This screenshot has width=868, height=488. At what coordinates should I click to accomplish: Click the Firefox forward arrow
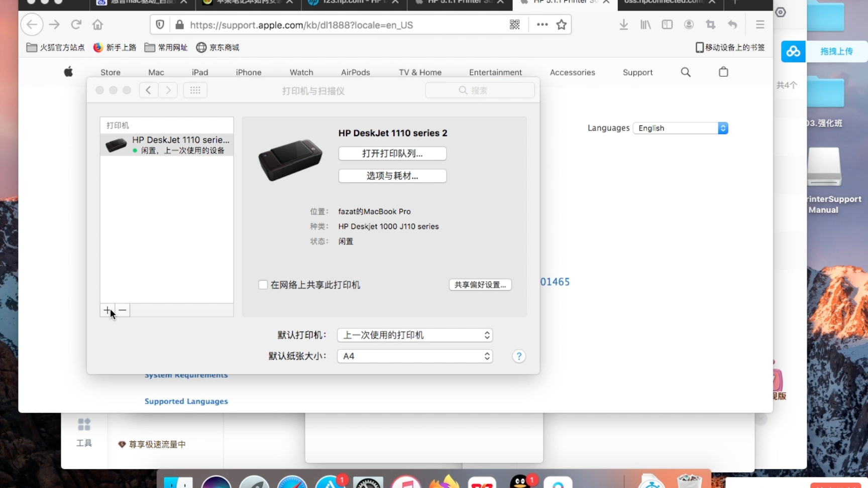click(x=54, y=25)
